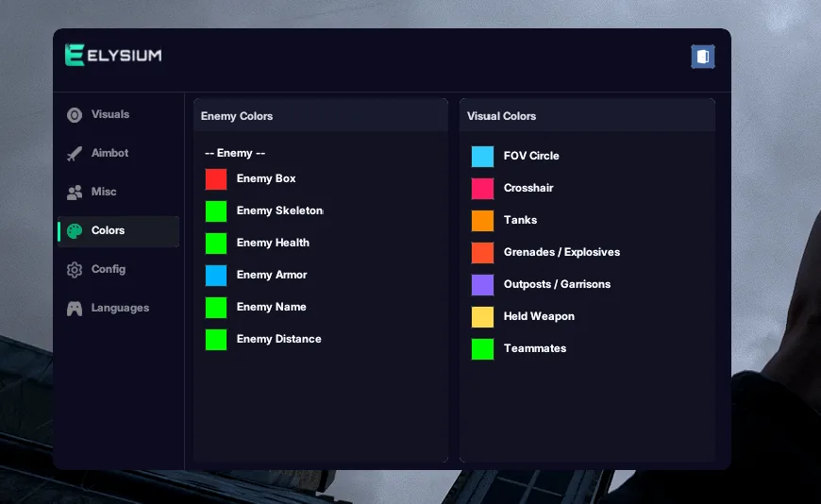
Task: Edit the Tanks orange swatch
Action: [x=482, y=221]
